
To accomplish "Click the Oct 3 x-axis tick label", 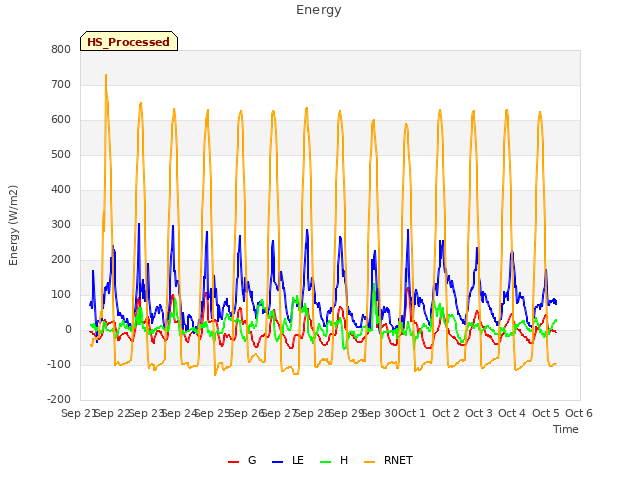I will [x=479, y=413].
